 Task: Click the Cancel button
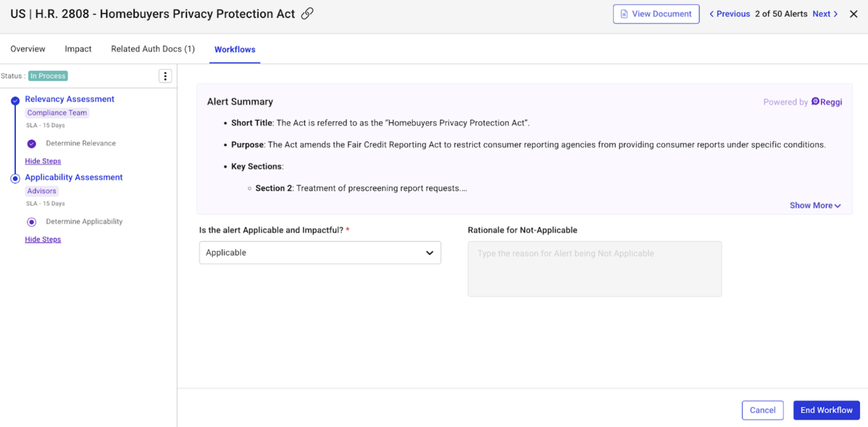(x=762, y=410)
